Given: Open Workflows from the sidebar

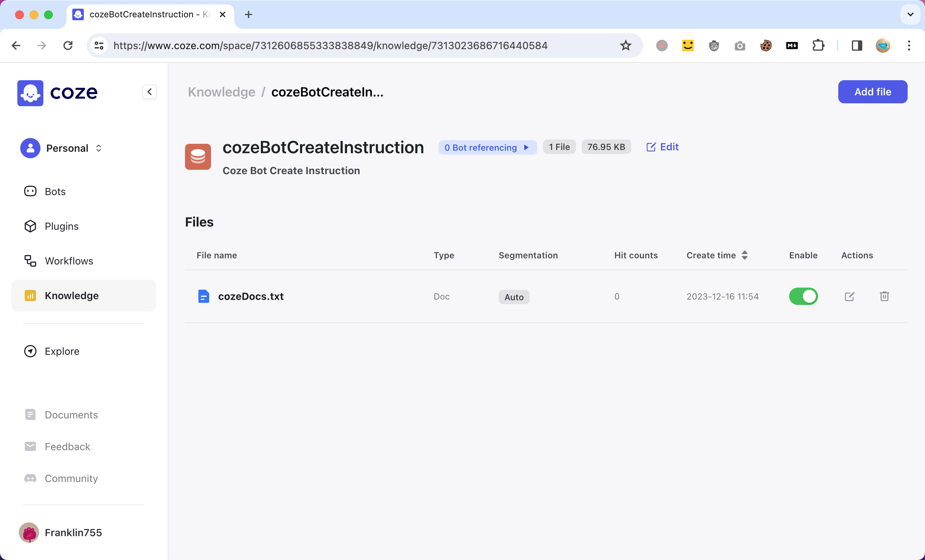Looking at the screenshot, I should [x=69, y=261].
